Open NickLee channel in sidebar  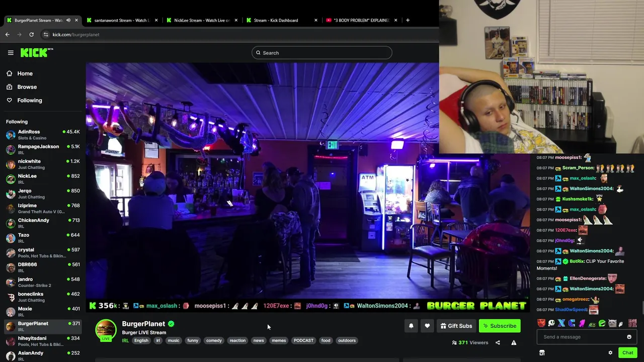(43, 179)
